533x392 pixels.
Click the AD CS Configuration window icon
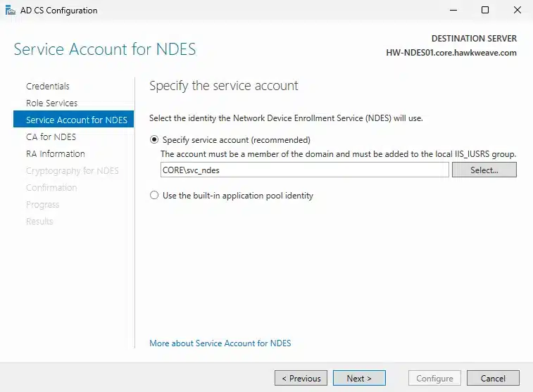[x=8, y=11]
